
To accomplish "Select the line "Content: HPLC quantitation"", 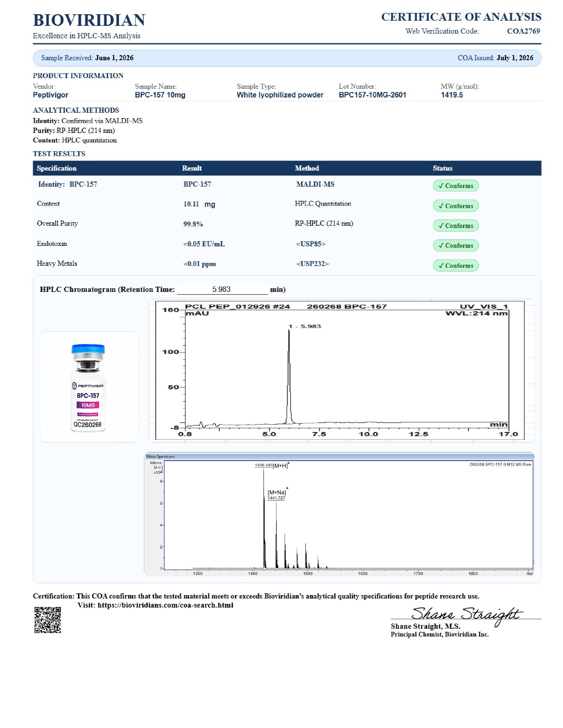I will click(75, 140).
